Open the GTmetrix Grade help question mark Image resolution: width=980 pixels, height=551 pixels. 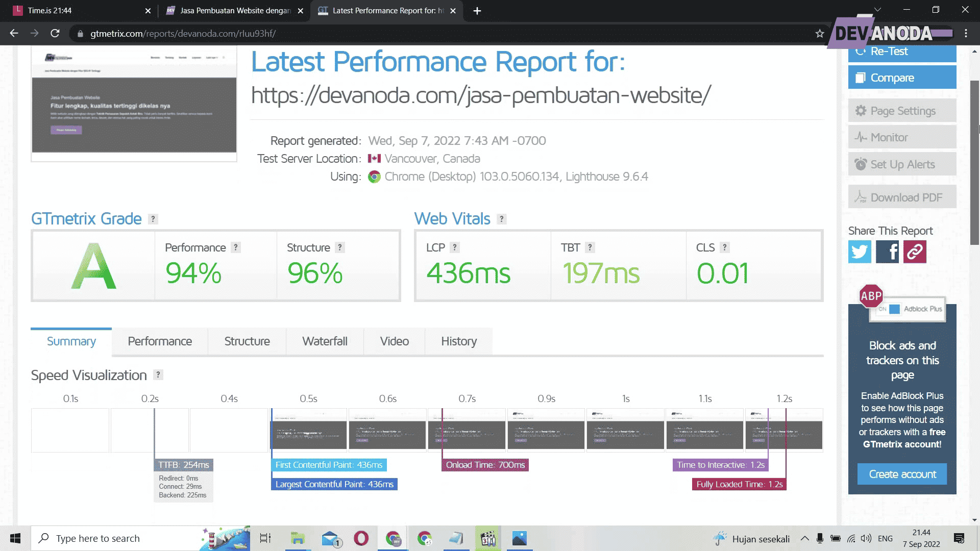click(153, 219)
